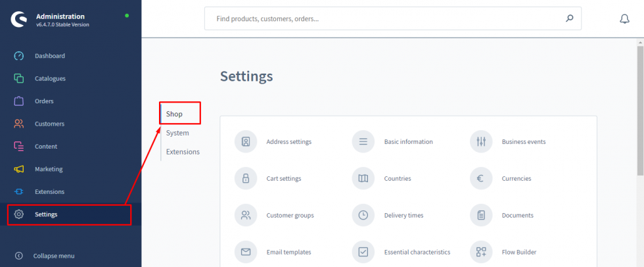Viewport: 644px width, 267px height.
Task: Expand the Orders menu in sidebar
Action: click(x=44, y=101)
